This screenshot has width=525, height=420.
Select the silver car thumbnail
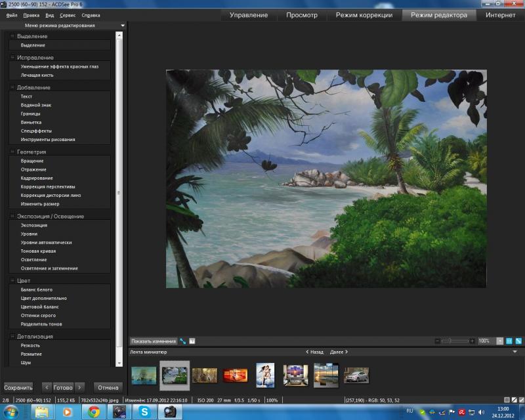(x=356, y=375)
